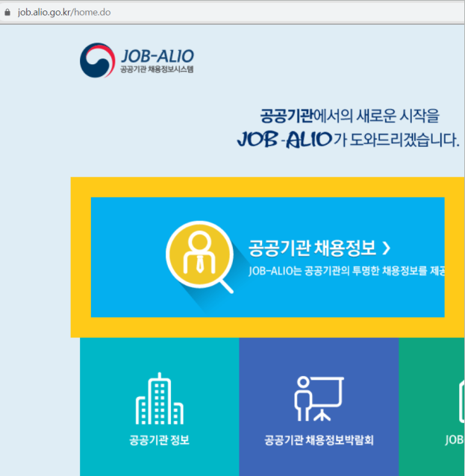Image resolution: width=465 pixels, height=476 pixels.
Task: Open 공공기관 채용정보 link
Action: coord(312,248)
